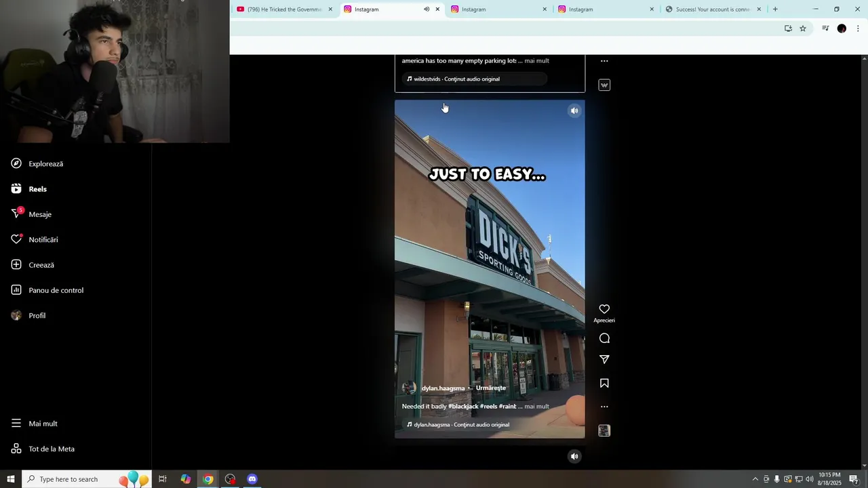Open Copilot icon on taskbar

pos(186,479)
